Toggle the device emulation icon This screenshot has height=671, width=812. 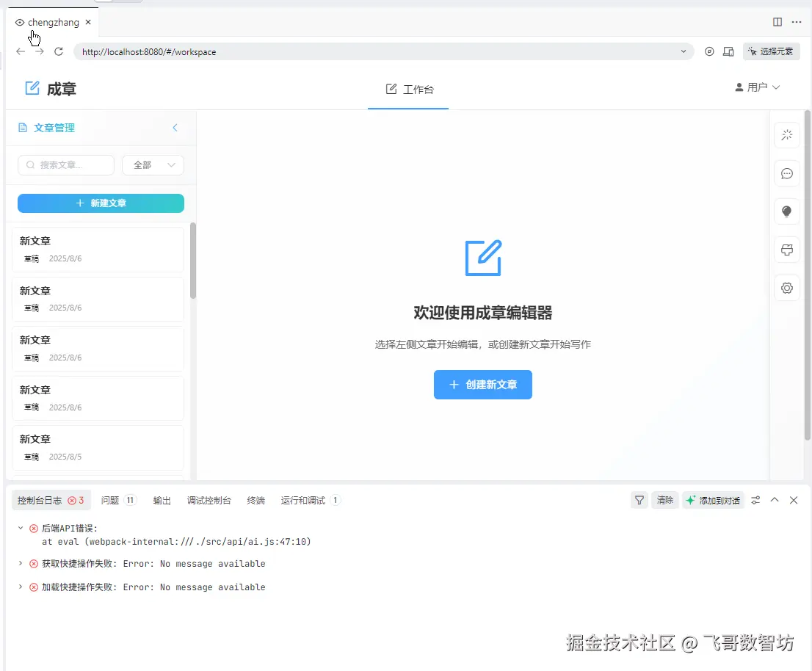(728, 52)
